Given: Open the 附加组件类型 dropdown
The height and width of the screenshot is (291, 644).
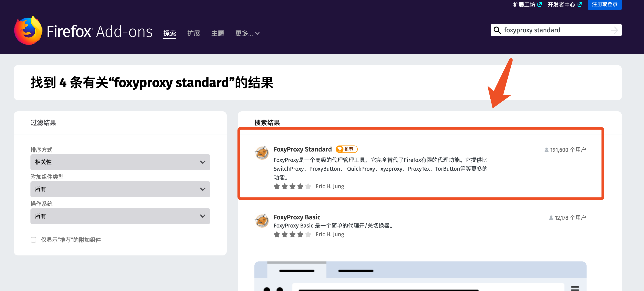Looking at the screenshot, I should [x=120, y=189].
